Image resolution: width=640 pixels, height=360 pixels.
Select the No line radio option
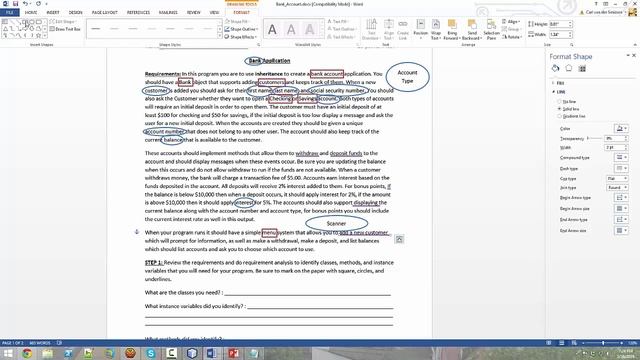(x=559, y=101)
